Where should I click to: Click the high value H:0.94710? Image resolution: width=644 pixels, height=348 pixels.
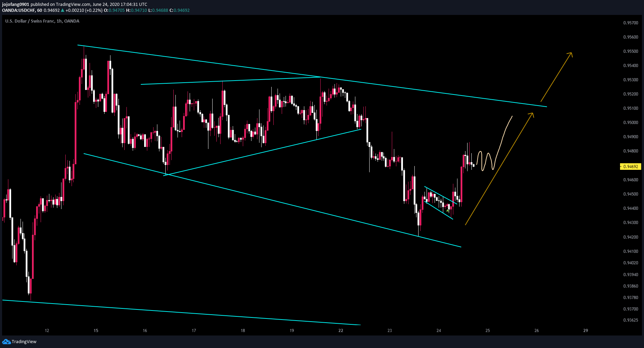click(x=137, y=10)
